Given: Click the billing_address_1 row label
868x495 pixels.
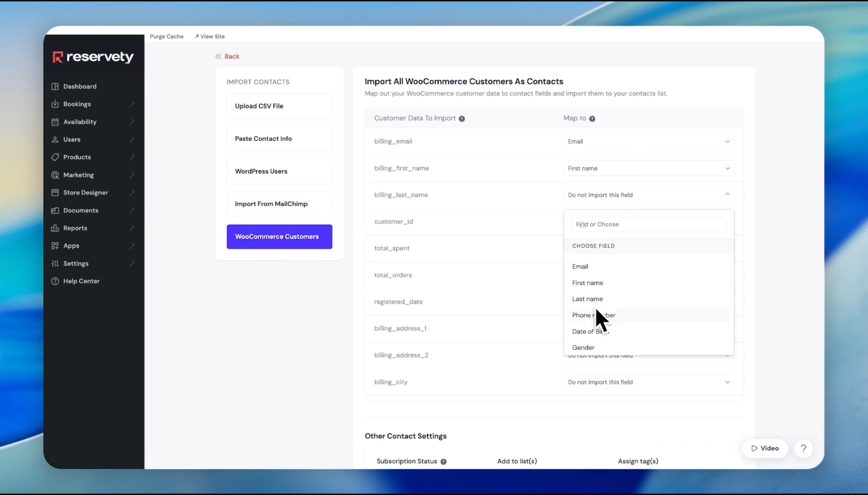Looking at the screenshot, I should pos(400,329).
